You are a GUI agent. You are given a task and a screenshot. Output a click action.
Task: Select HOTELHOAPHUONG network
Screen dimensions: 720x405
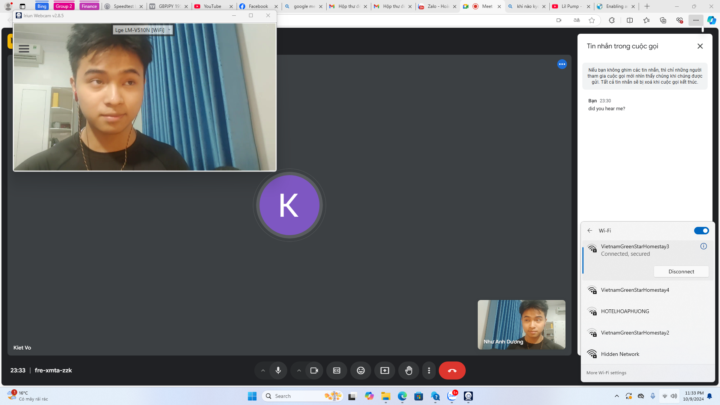(647, 311)
